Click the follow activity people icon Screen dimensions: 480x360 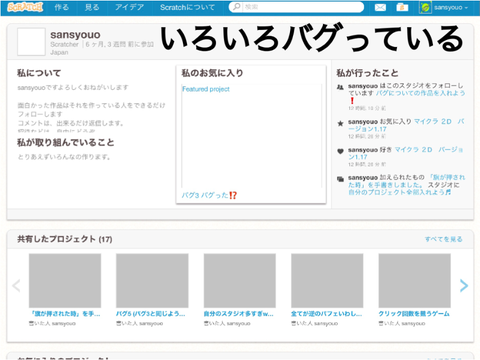click(340, 87)
